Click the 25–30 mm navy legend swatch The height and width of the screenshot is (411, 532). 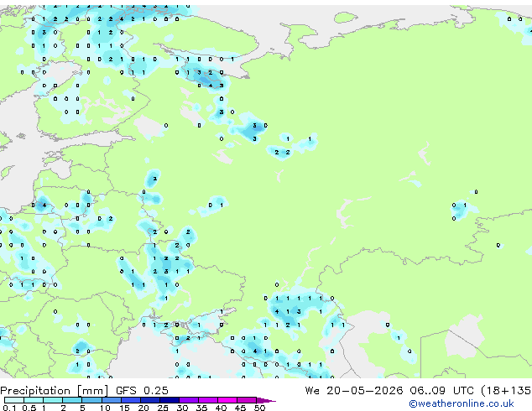pos(169,400)
